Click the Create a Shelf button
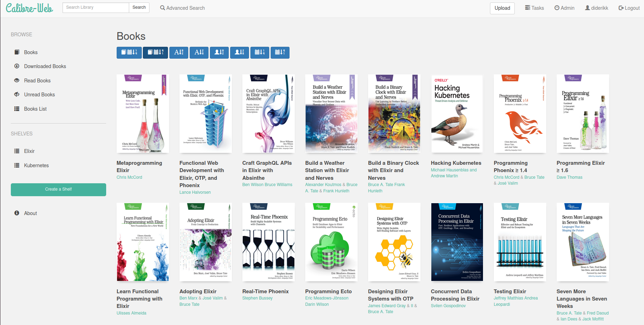 point(58,190)
